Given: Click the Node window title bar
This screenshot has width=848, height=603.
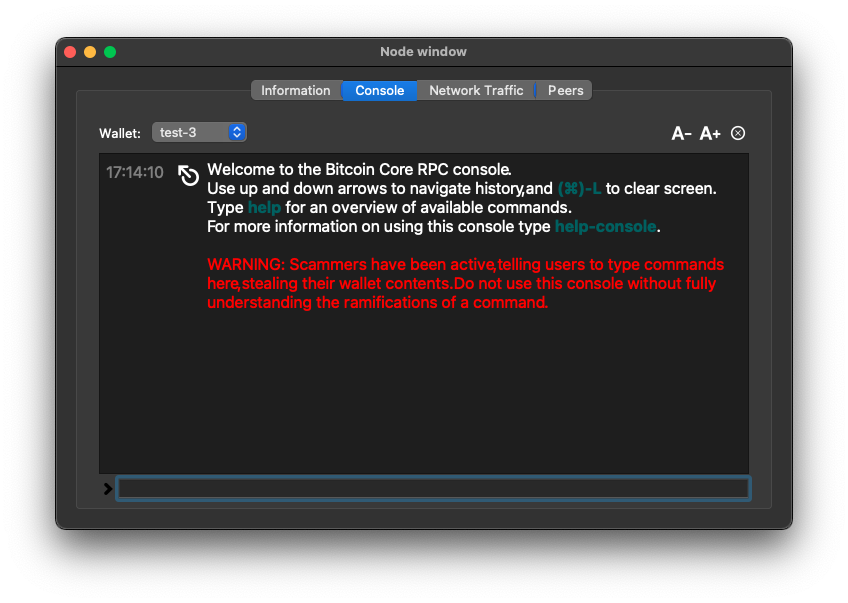Looking at the screenshot, I should click(x=423, y=51).
